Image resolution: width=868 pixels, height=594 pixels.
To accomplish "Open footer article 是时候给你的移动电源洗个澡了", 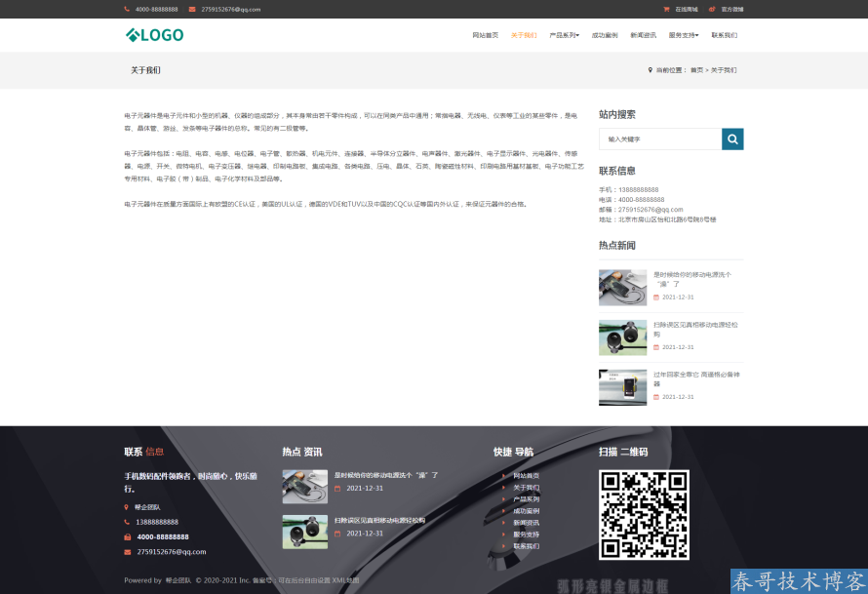I will point(386,475).
